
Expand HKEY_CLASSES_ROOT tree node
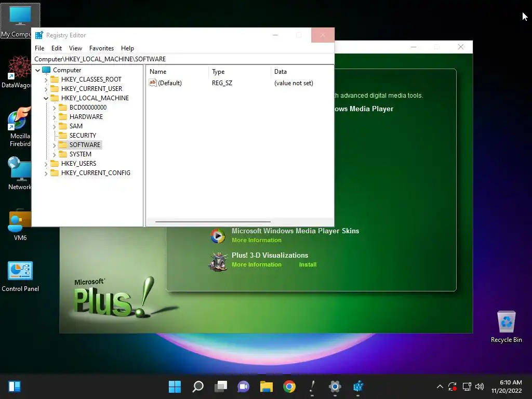[x=46, y=79]
